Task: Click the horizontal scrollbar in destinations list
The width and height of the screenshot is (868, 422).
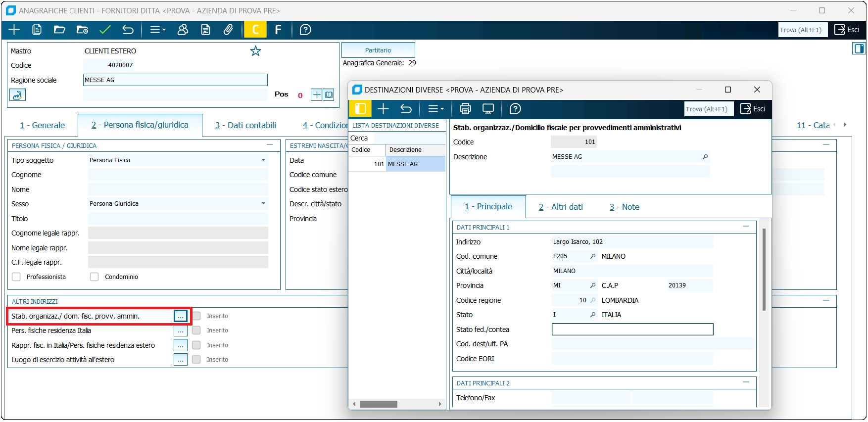Action: [379, 404]
